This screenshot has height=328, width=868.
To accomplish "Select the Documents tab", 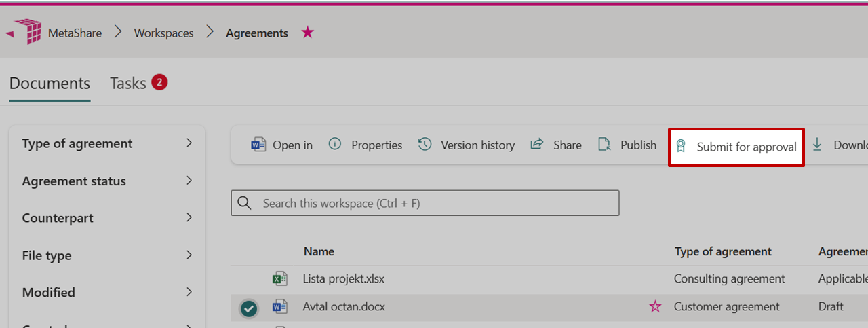I will pyautogui.click(x=50, y=84).
